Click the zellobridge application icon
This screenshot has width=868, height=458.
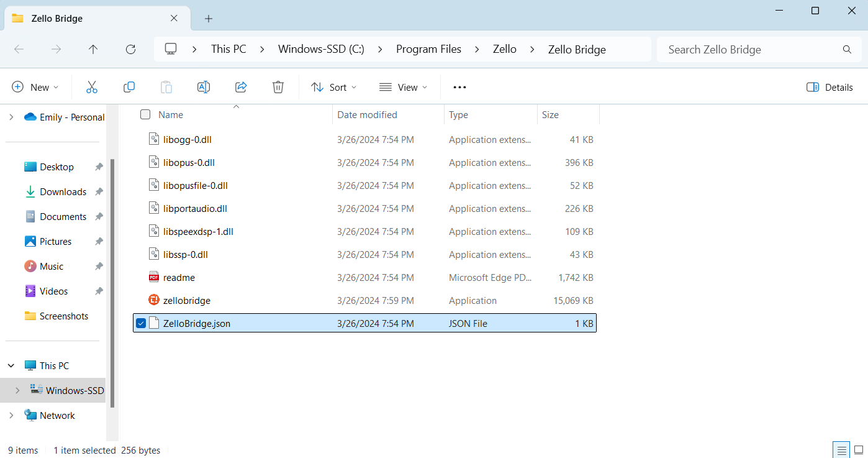coord(154,300)
